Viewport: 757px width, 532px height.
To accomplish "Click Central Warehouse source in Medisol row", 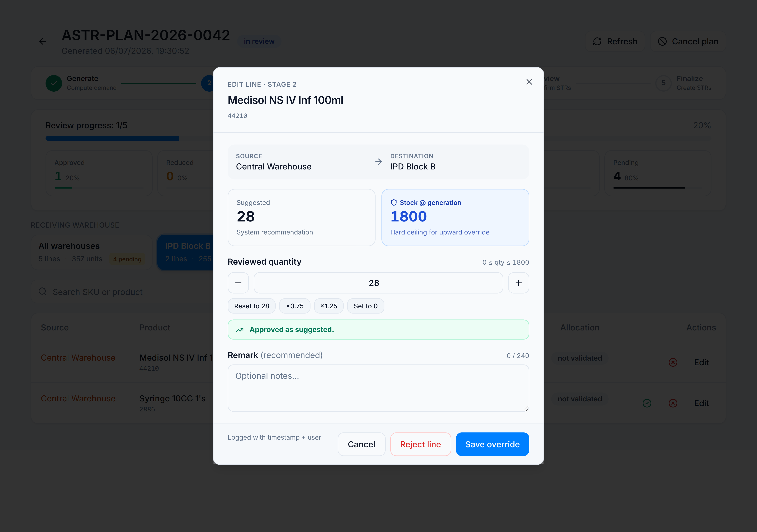I will click(x=78, y=358).
